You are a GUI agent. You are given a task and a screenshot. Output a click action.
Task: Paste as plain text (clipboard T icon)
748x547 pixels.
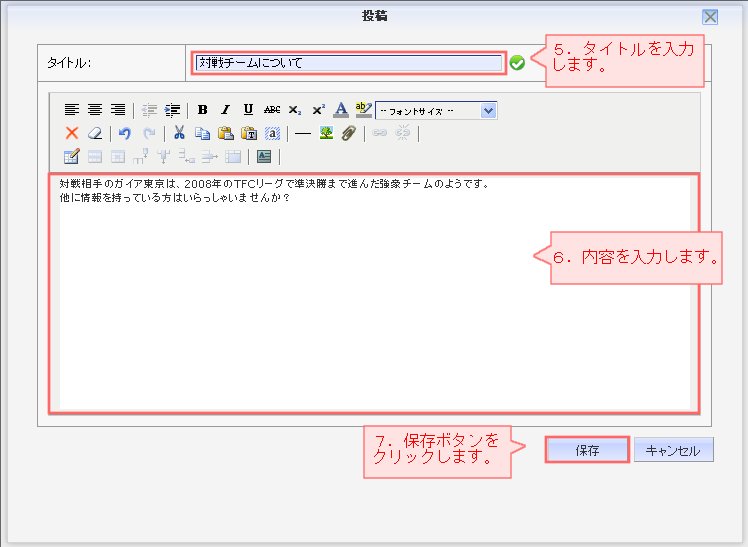click(249, 133)
